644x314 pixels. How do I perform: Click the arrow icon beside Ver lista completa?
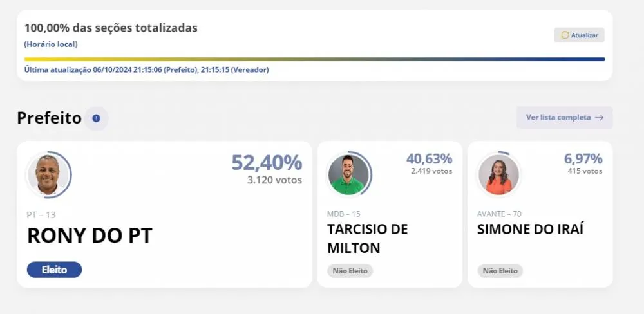coord(599,117)
